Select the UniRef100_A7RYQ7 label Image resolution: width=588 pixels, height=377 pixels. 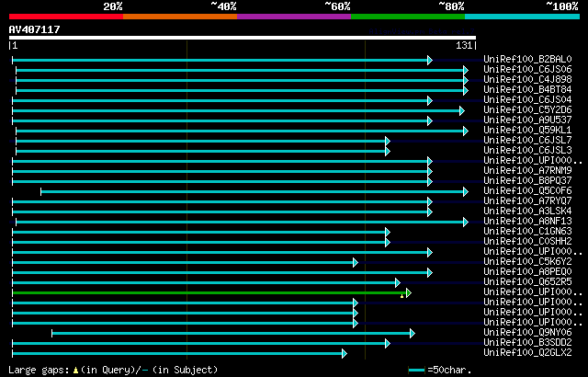pos(527,201)
